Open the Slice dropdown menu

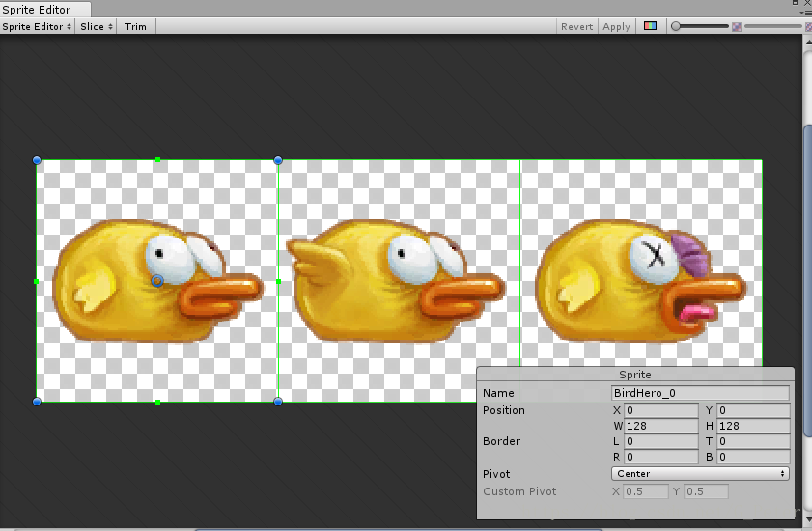coord(97,26)
